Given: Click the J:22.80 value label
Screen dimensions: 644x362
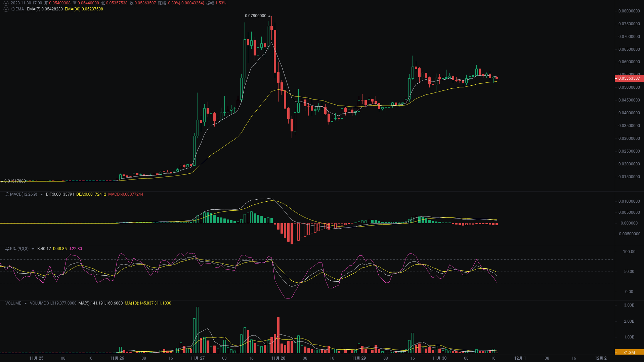Looking at the screenshot, I should pyautogui.click(x=75, y=249).
